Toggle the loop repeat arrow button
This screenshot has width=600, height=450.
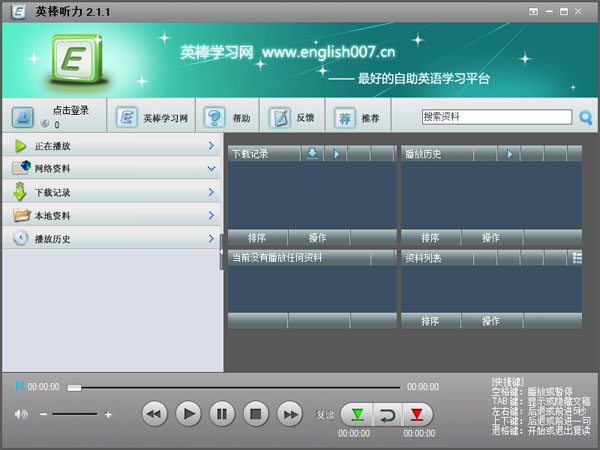click(x=387, y=414)
